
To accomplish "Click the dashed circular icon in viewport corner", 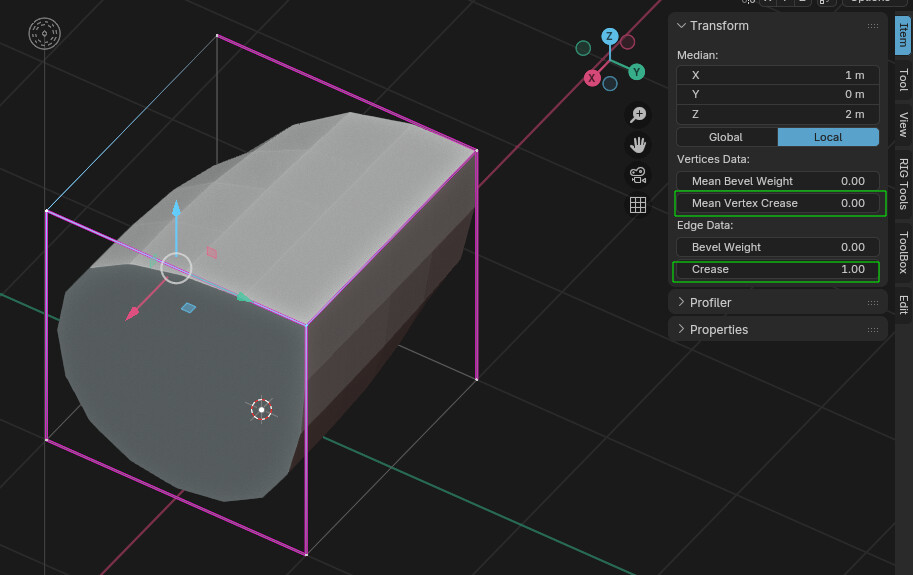I will pos(44,34).
